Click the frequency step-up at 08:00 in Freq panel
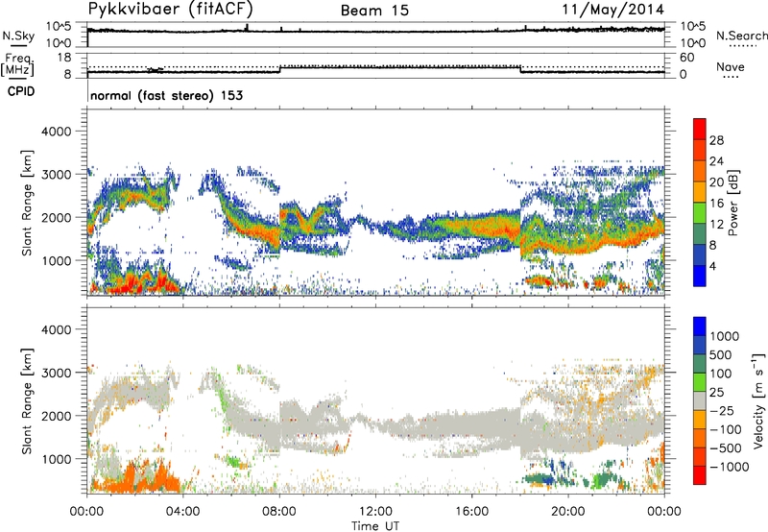Viewport: 768px width, 532px height. coord(279,69)
